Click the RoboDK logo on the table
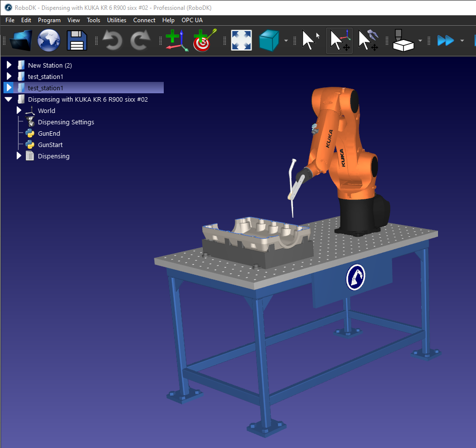Viewport: 476px width, 448px height. coord(356,277)
